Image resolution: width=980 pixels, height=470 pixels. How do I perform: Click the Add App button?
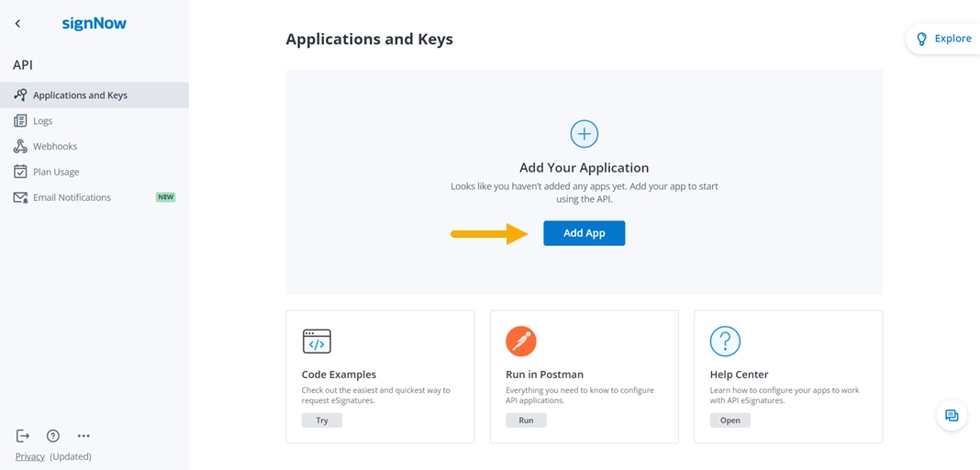tap(584, 233)
